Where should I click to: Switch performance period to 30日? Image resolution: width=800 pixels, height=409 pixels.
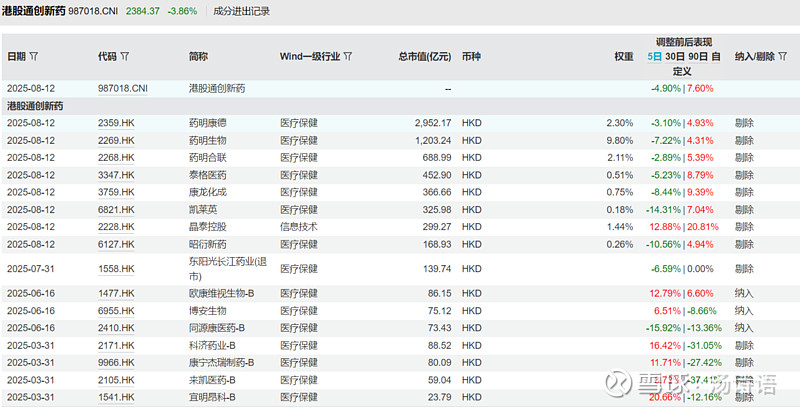(674, 57)
